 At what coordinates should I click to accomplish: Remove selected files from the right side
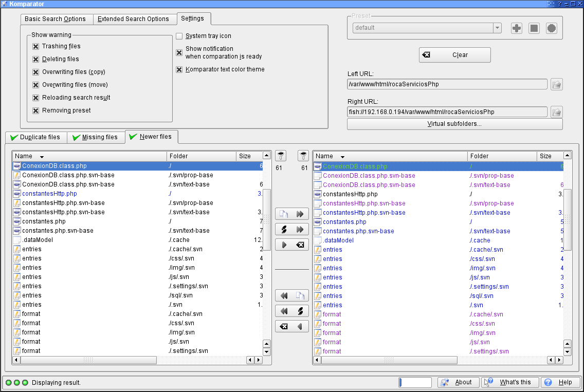click(292, 245)
